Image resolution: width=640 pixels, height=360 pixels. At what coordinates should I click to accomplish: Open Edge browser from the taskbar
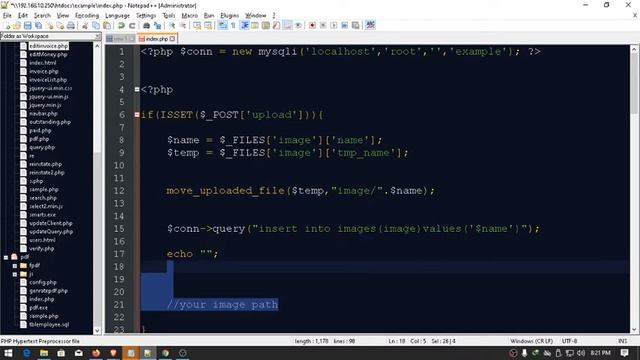coord(27,353)
